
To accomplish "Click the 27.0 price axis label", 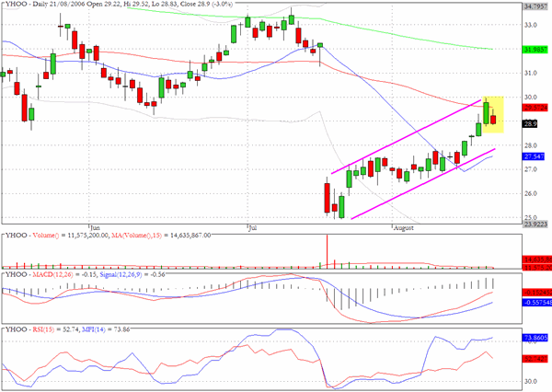I will tap(531, 169).
